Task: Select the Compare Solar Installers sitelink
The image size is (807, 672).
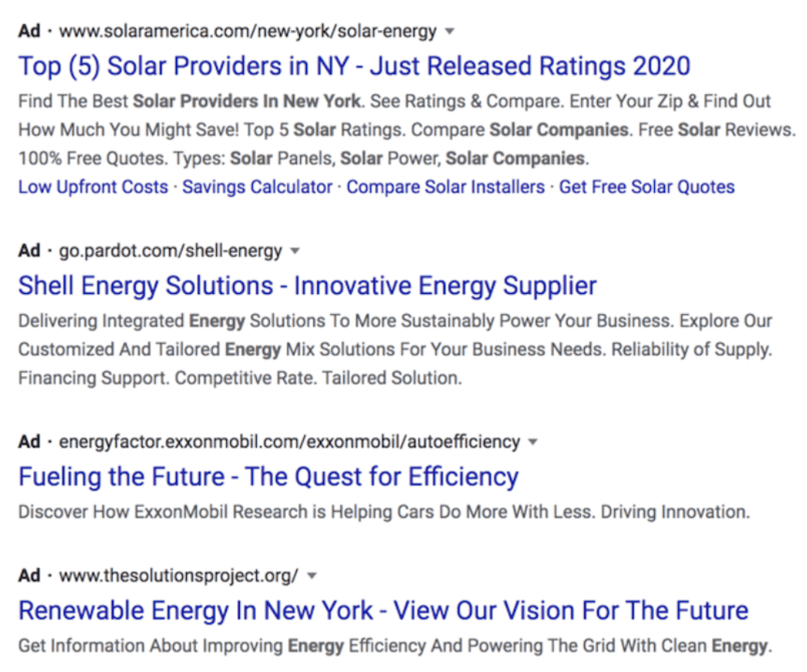Action: point(445,187)
